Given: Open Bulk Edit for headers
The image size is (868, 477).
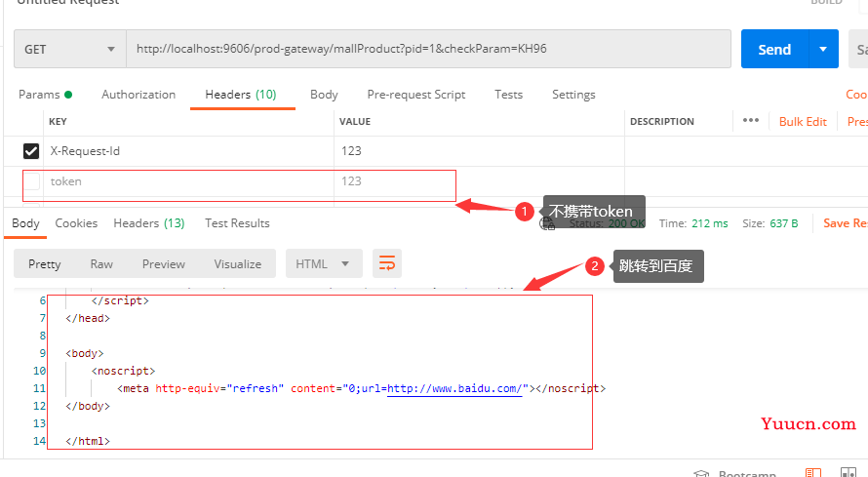Looking at the screenshot, I should click(803, 122).
